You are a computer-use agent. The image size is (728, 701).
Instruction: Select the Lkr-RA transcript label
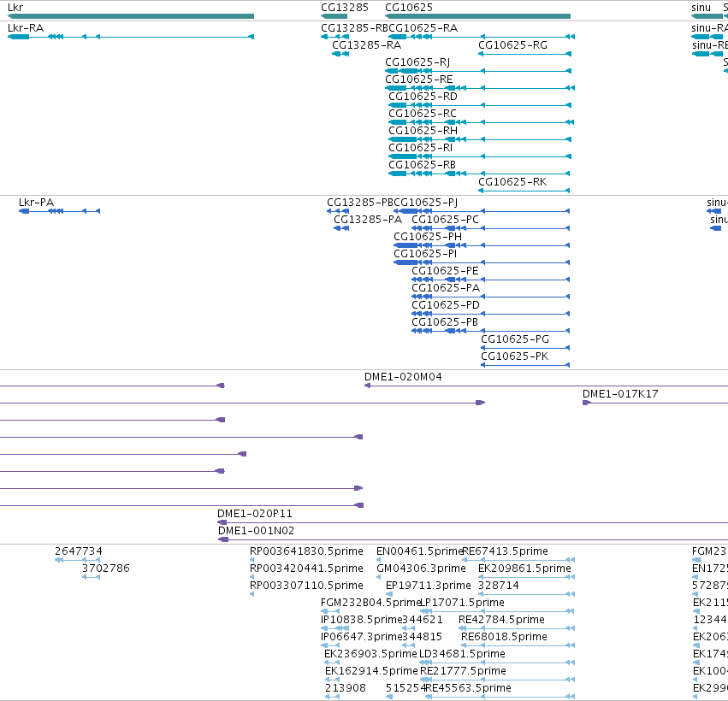(x=26, y=28)
